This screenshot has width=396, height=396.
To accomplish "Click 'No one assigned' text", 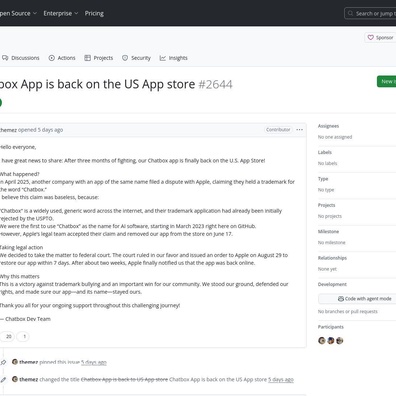I will pyautogui.click(x=335, y=137).
